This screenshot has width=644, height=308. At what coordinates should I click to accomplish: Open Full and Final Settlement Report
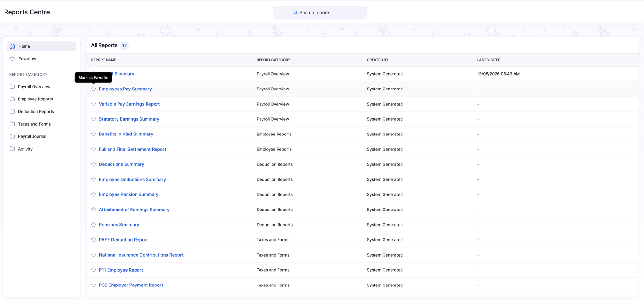[132, 149]
